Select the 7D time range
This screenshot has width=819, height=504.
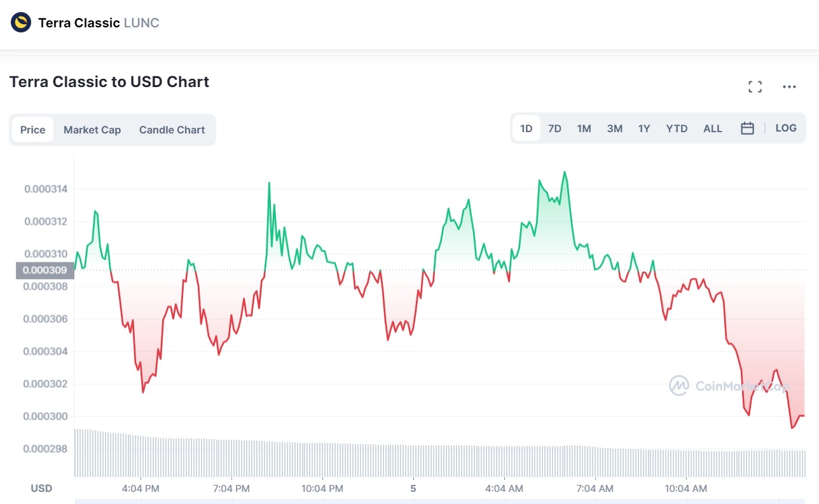tap(554, 128)
